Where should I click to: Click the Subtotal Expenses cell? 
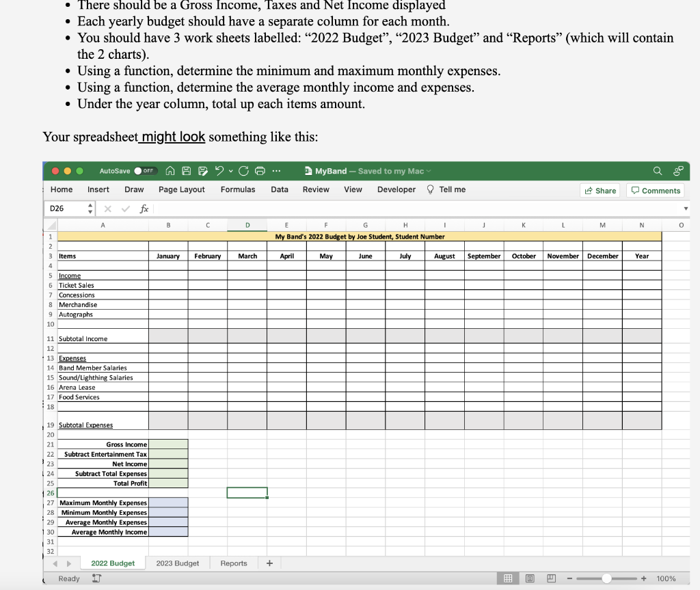coord(103,420)
